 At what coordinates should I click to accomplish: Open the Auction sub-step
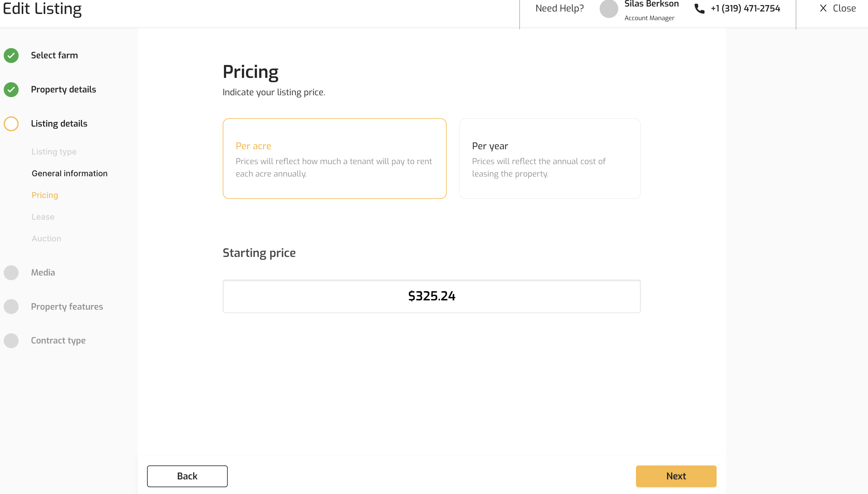tap(47, 239)
